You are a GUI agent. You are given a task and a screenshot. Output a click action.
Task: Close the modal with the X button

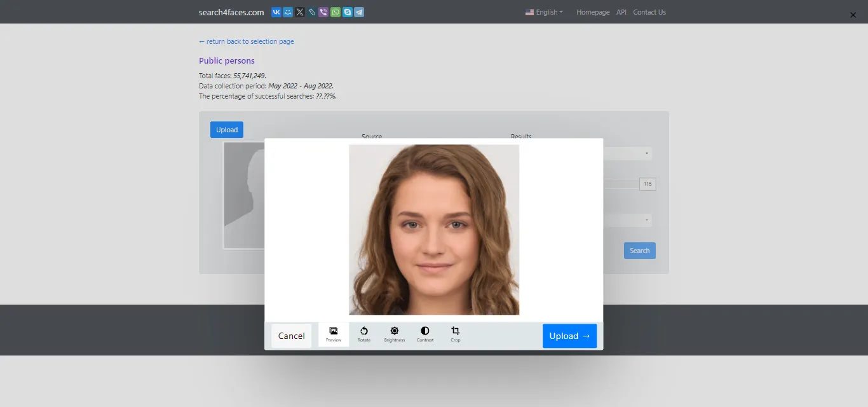point(853,15)
